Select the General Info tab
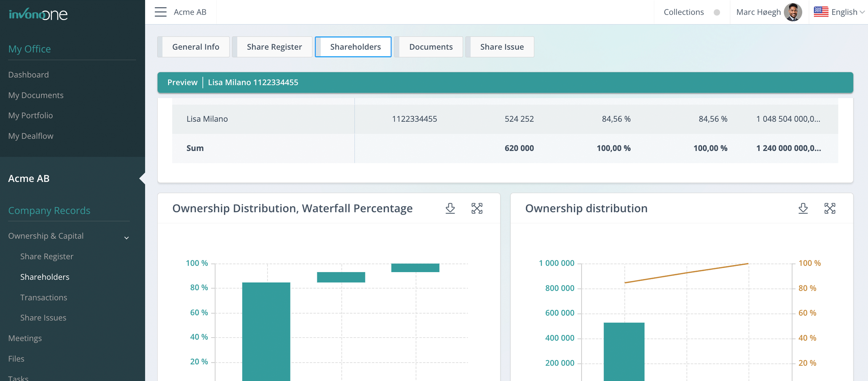Screen dimensions: 868x381 click(x=196, y=46)
